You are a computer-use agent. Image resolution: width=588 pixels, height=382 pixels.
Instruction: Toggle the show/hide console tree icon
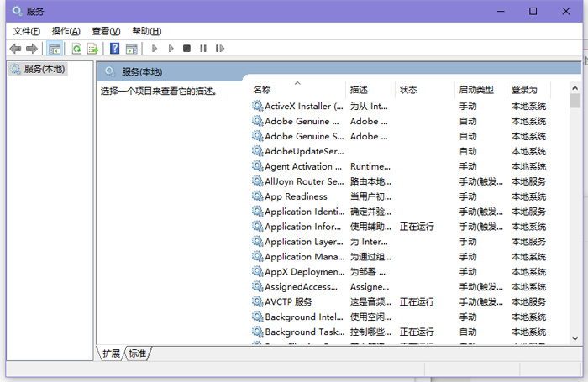point(55,49)
